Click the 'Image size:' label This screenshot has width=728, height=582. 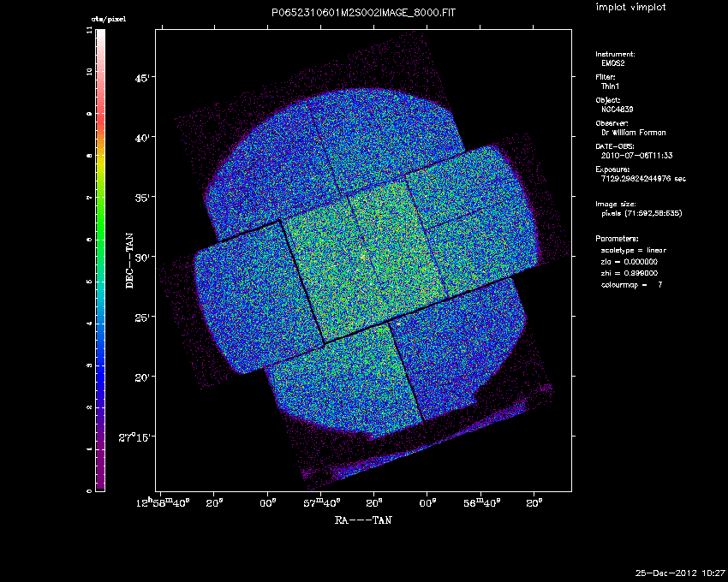616,205
